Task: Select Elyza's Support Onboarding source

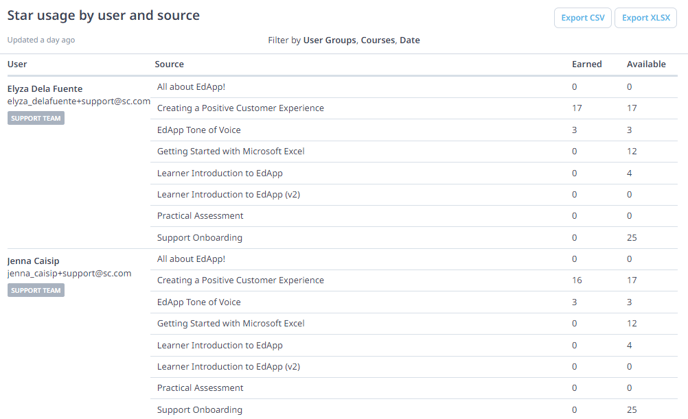Action: point(200,238)
